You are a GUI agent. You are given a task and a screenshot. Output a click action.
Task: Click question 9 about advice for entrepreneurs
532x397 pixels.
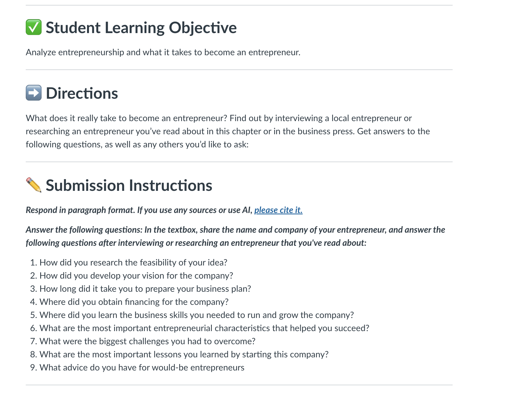point(142,367)
